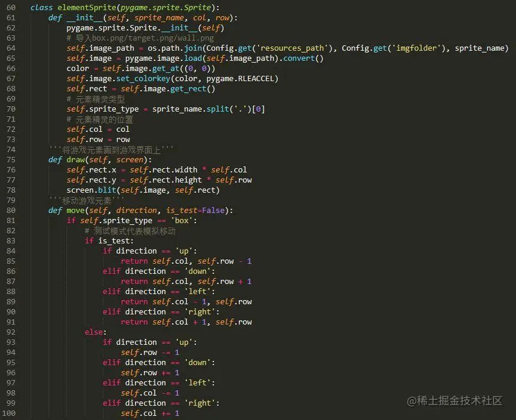This screenshot has width=516, height=420.
Task: Place cursor on the __init__ method definition
Action: (x=85, y=18)
